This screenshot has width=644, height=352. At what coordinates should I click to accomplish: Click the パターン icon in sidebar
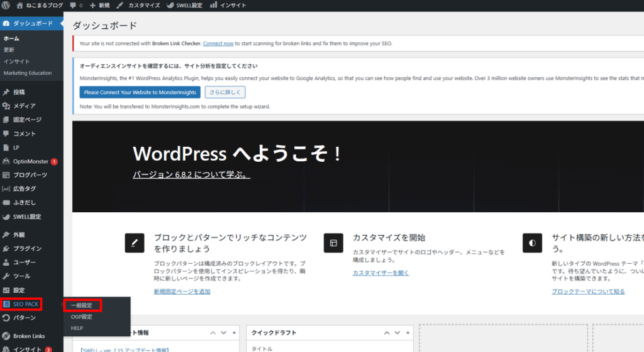point(6,318)
